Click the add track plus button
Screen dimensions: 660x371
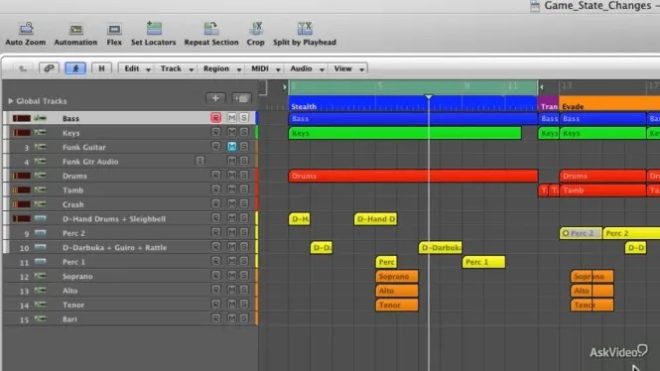pyautogui.click(x=216, y=99)
